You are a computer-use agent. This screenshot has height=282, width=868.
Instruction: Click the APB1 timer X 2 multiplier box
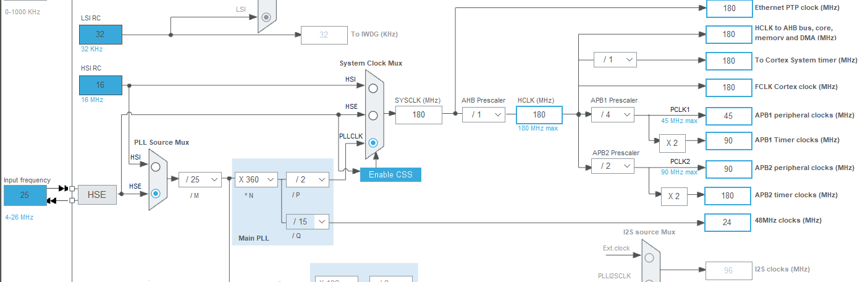pyautogui.click(x=672, y=143)
